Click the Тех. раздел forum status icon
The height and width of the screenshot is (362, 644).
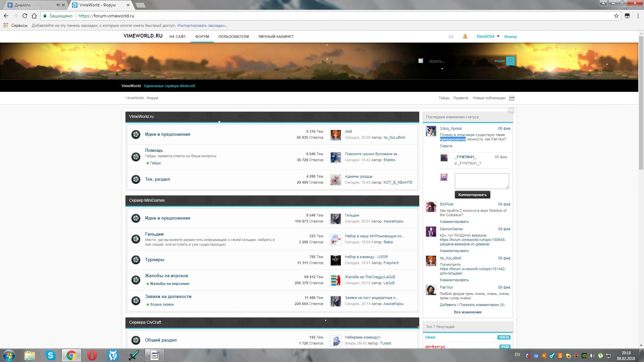136,179
